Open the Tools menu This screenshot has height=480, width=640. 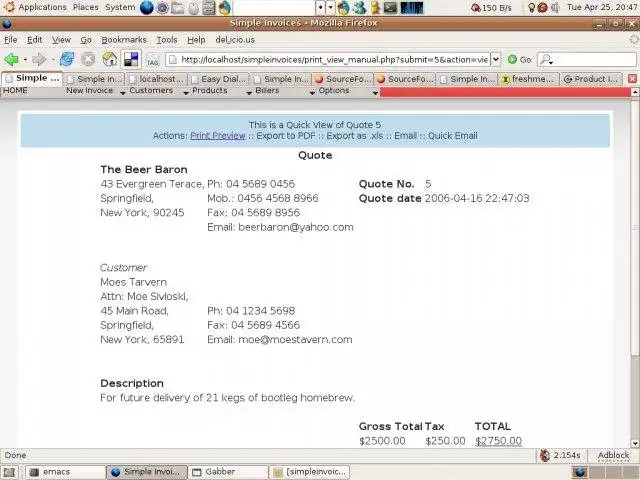point(167,40)
